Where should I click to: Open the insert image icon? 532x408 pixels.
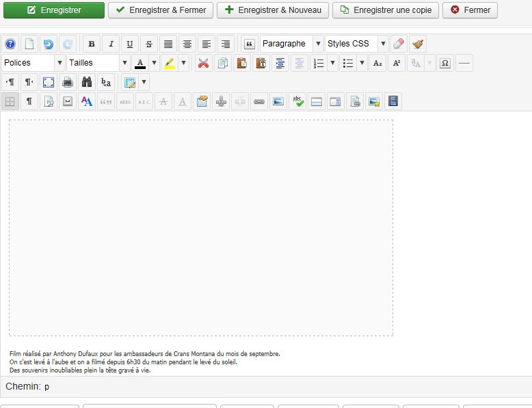(x=278, y=101)
